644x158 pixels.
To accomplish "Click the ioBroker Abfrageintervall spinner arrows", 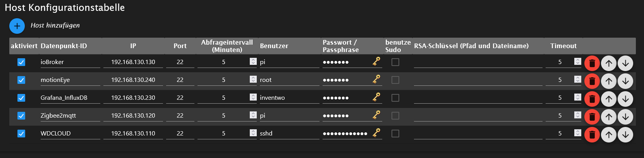I will pyautogui.click(x=253, y=61).
